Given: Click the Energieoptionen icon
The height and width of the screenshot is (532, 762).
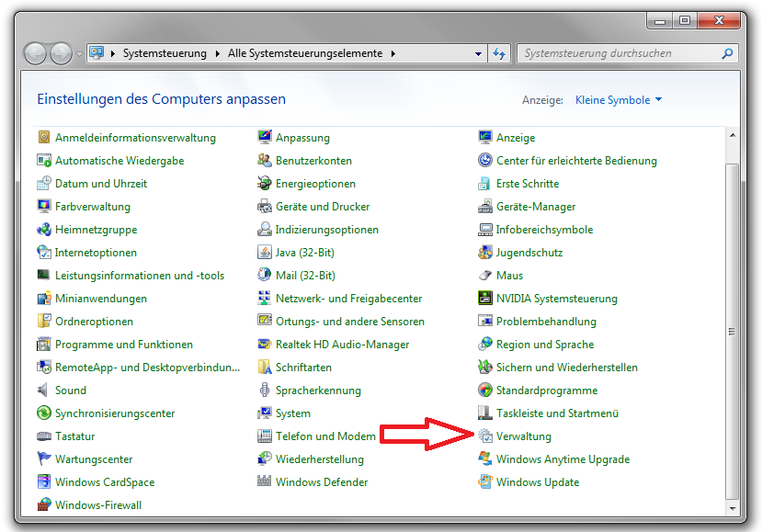Looking at the screenshot, I should click(x=265, y=183).
